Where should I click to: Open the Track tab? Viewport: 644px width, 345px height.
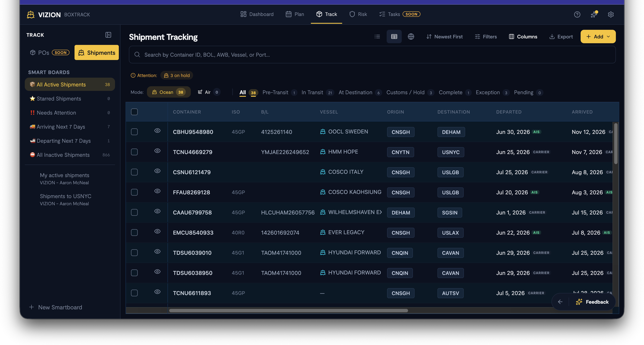[x=326, y=14]
